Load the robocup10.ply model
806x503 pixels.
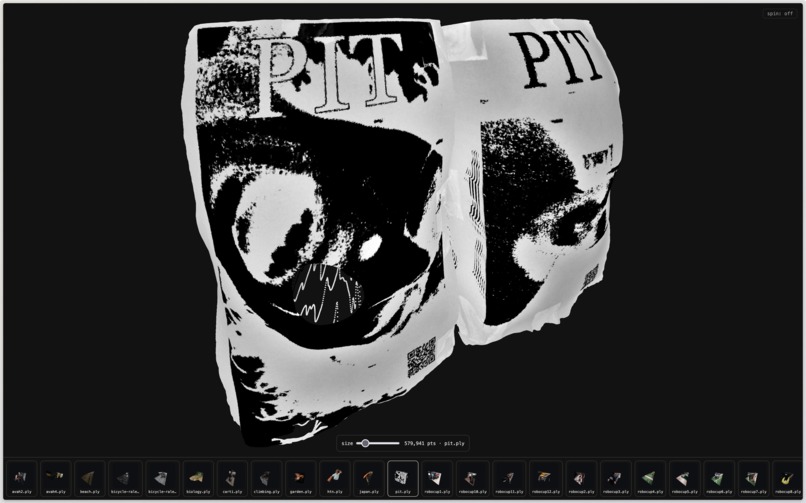(x=472, y=479)
